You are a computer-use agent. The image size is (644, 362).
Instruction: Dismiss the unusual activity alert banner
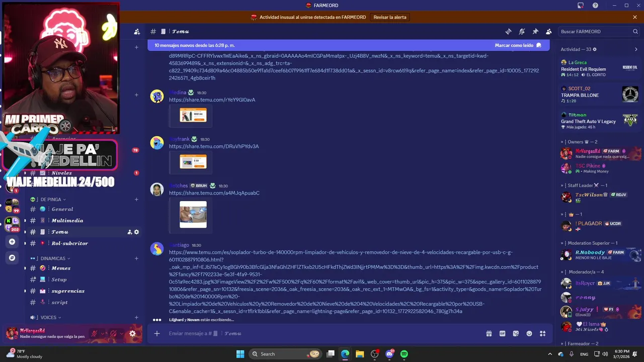(635, 17)
